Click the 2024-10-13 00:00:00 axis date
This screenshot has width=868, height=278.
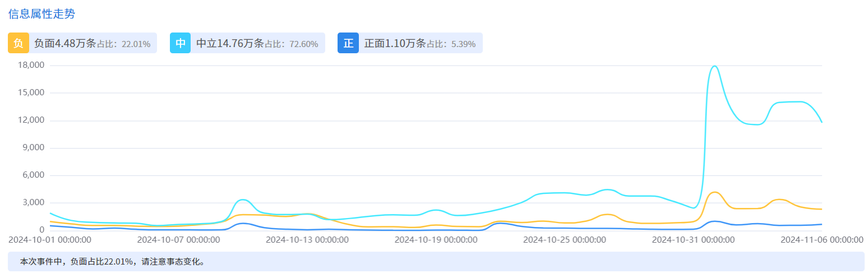pyautogui.click(x=307, y=240)
